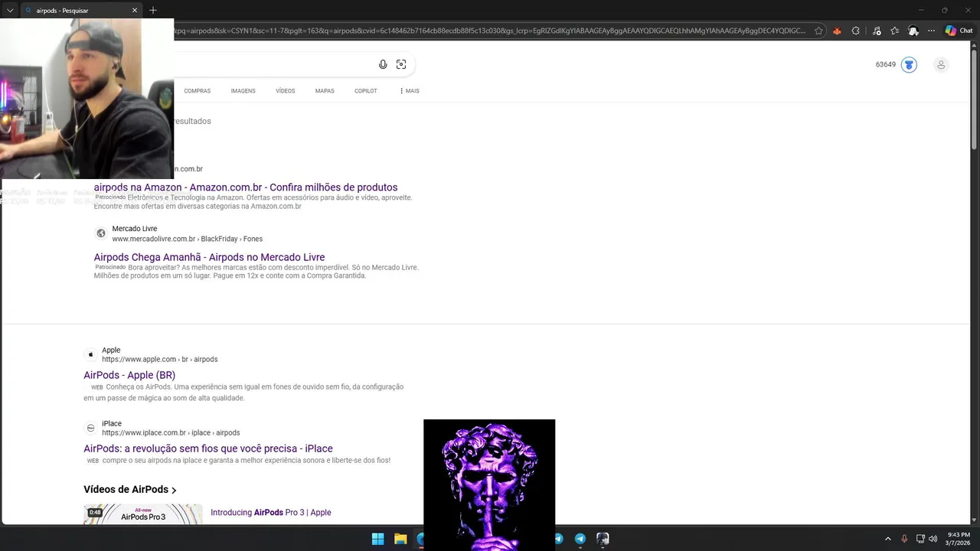The height and width of the screenshot is (551, 980).
Task: Click the Bing account sign-in person icon
Action: (x=941, y=65)
